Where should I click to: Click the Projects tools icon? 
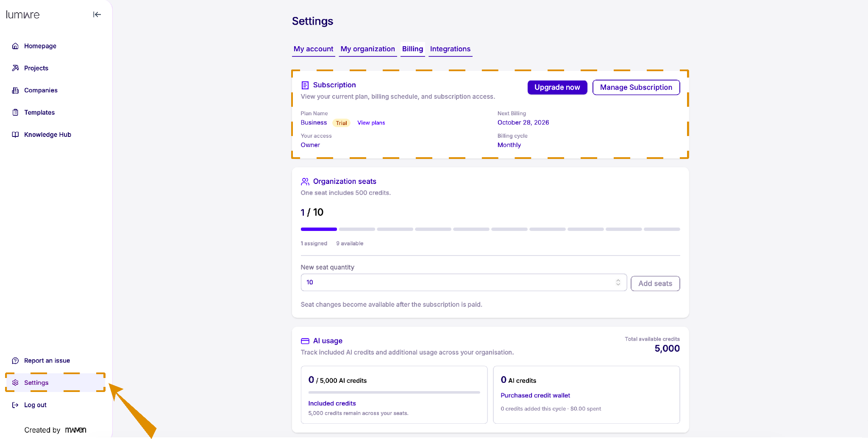click(15, 68)
